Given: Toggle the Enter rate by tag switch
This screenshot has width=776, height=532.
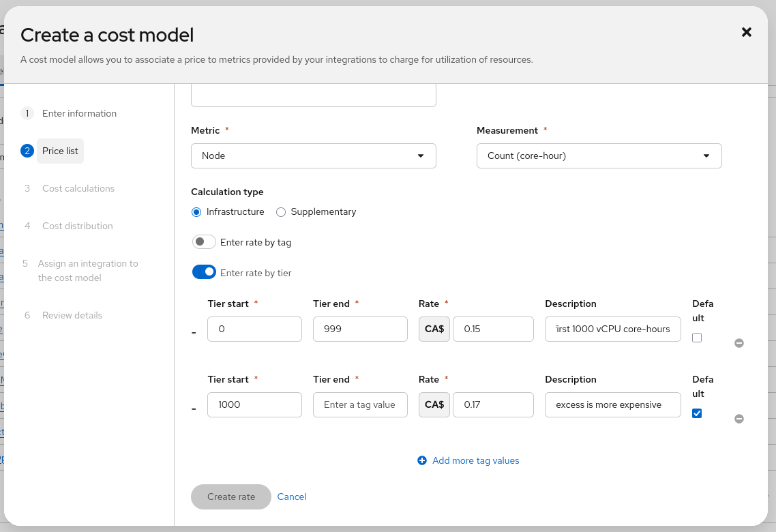Looking at the screenshot, I should tap(204, 242).
